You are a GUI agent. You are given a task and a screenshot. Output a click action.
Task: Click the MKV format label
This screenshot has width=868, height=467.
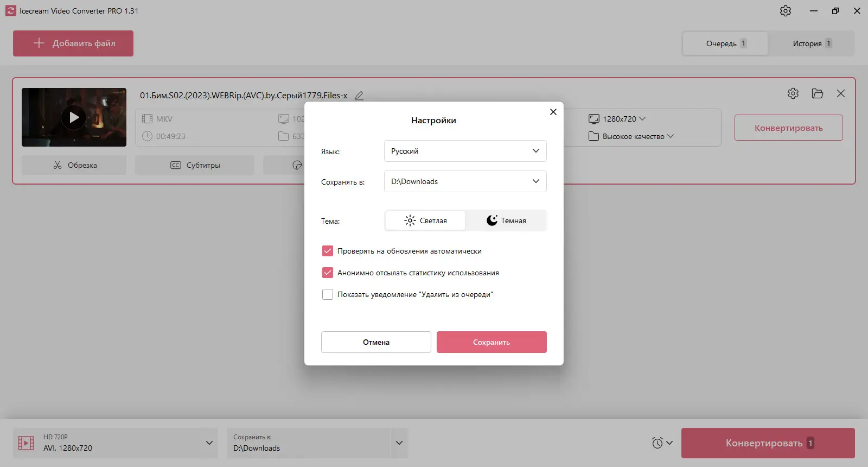(x=164, y=119)
